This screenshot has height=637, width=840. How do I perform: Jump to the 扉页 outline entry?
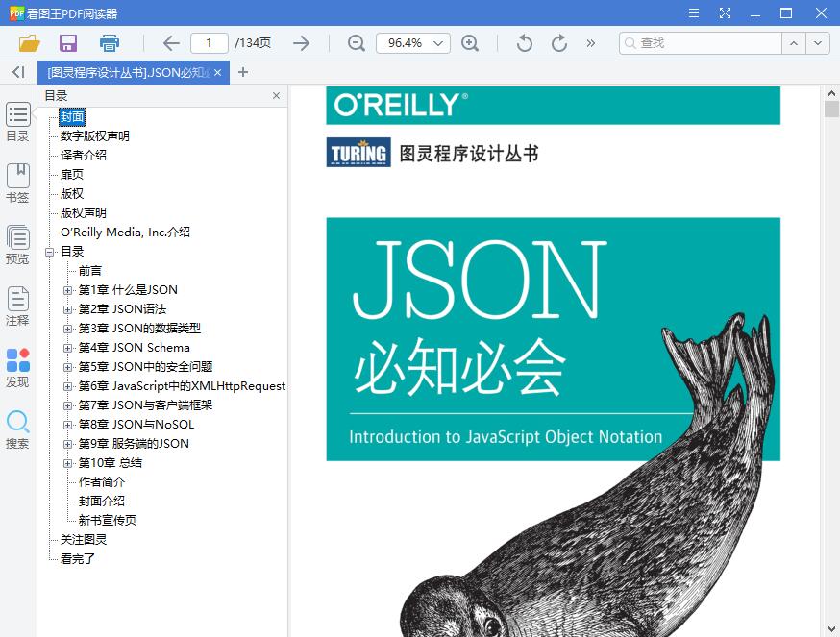pyautogui.click(x=72, y=175)
